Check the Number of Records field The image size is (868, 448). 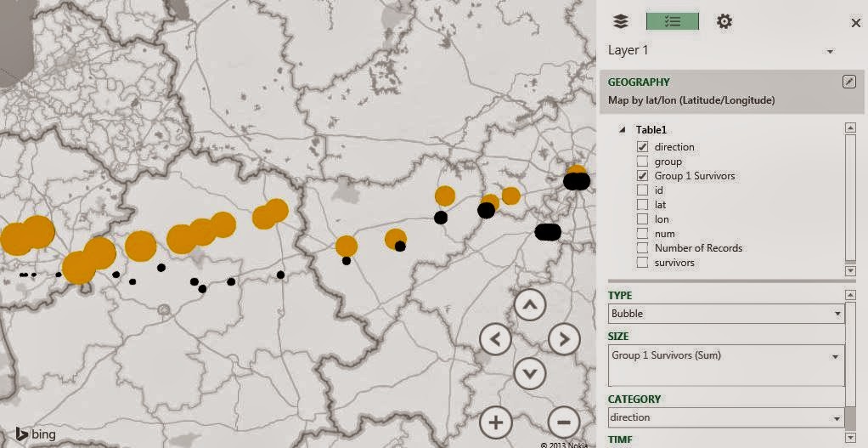642,247
